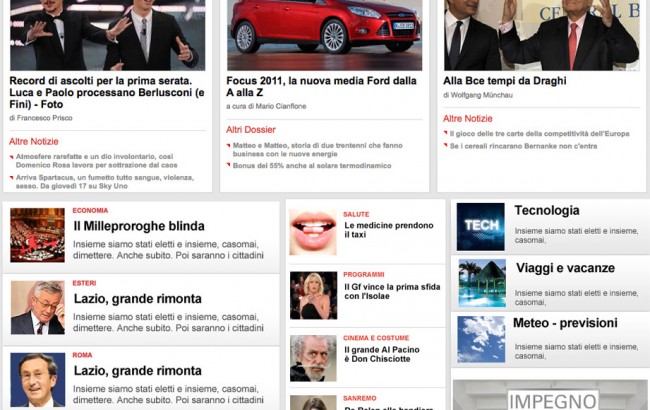Open the Tecnologia section title
The width and height of the screenshot is (650, 410).
(547, 211)
